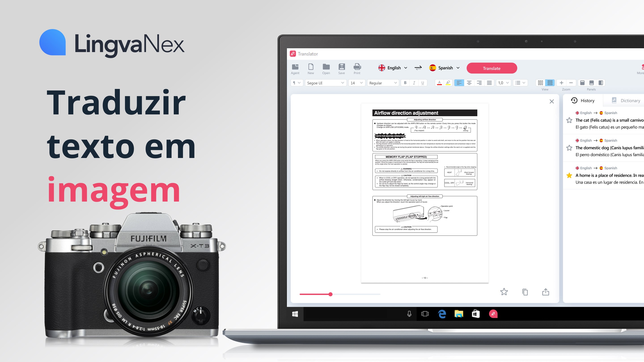Drag the document zoom slider
The width and height of the screenshot is (644, 362).
(330, 294)
